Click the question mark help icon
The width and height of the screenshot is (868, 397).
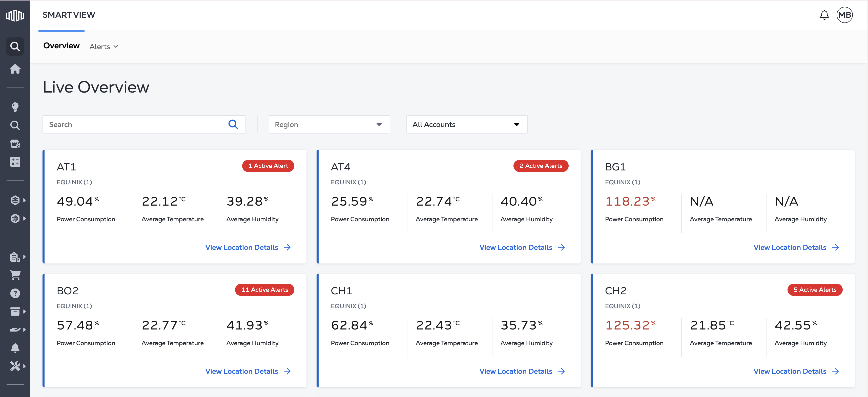(x=15, y=293)
